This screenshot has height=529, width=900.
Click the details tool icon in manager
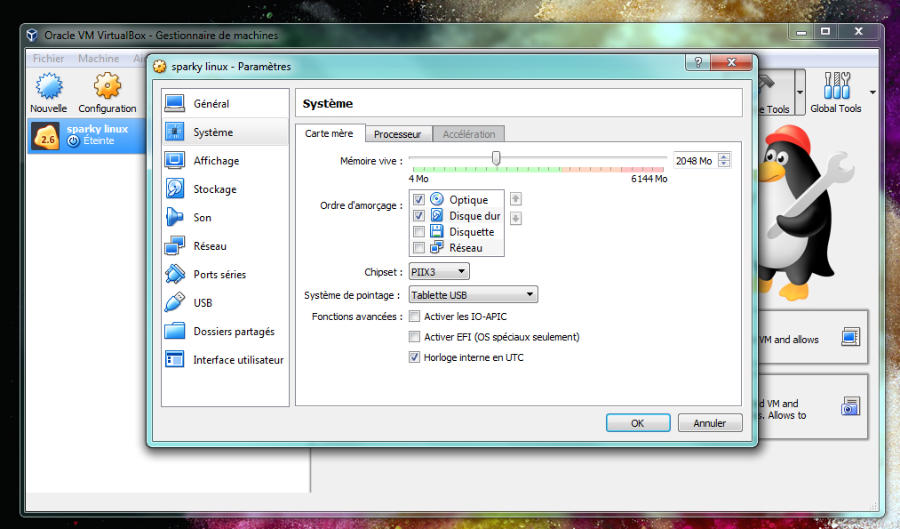(850, 337)
